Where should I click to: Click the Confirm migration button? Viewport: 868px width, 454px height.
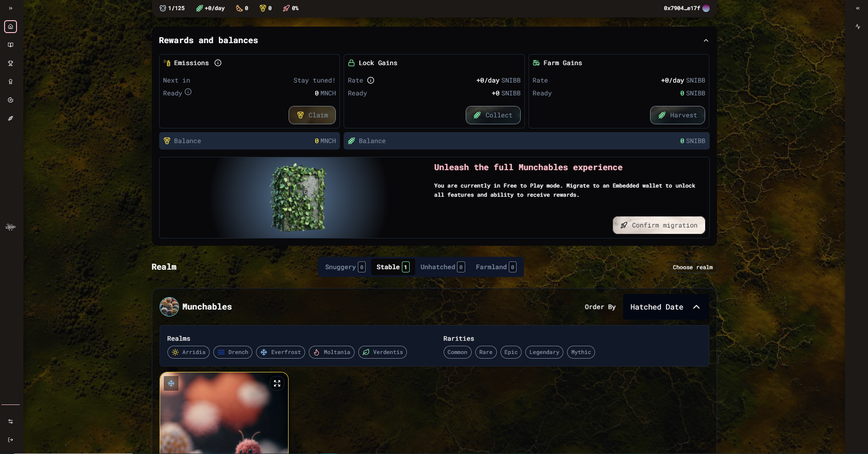[x=659, y=225]
